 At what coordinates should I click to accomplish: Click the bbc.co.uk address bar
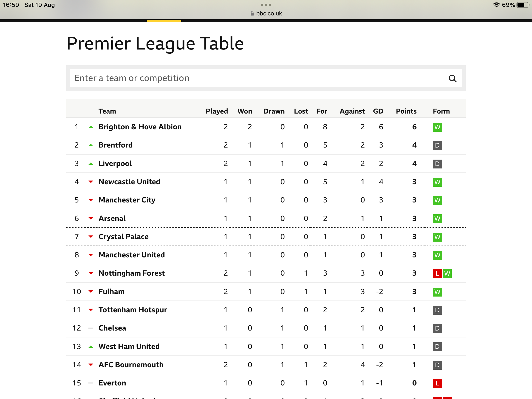click(x=266, y=13)
